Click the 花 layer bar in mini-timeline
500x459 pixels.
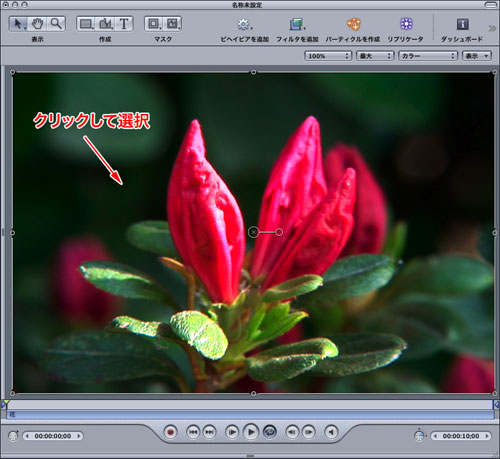coord(250,415)
